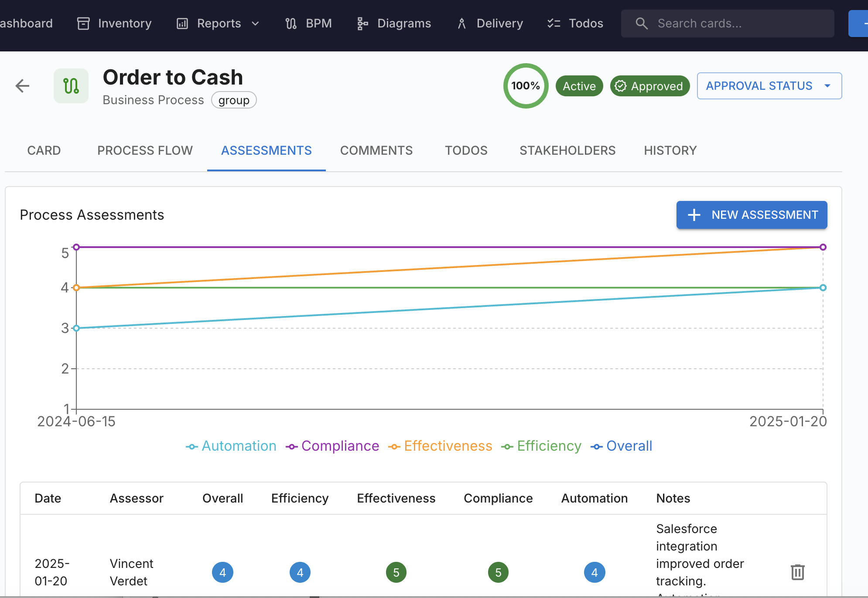Click the Reports chart icon
Image resolution: width=868 pixels, height=598 pixels.
coord(182,24)
